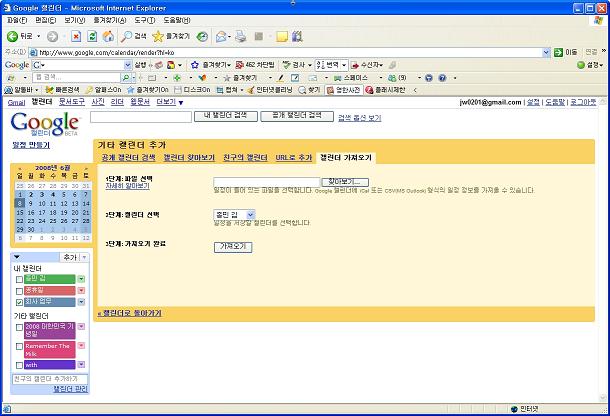
Task: Open the address bar dropdown arrow
Action: [x=546, y=52]
